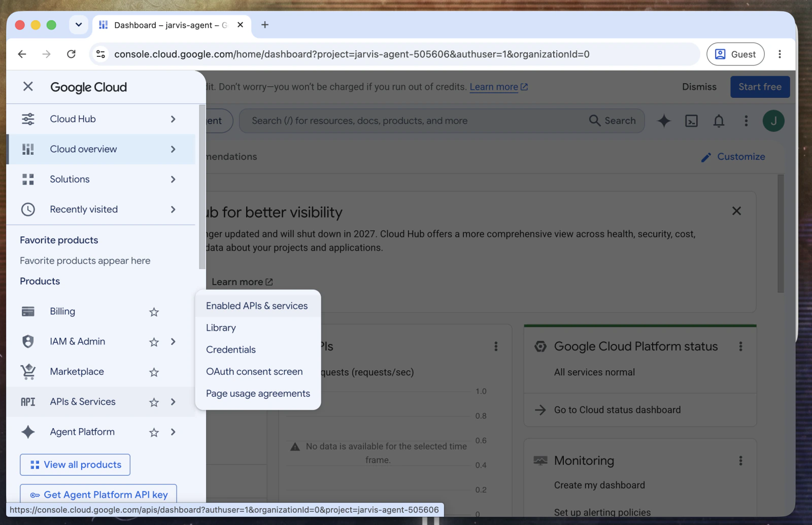Open Monitoring card options menu
This screenshot has width=812, height=525.
click(740, 461)
